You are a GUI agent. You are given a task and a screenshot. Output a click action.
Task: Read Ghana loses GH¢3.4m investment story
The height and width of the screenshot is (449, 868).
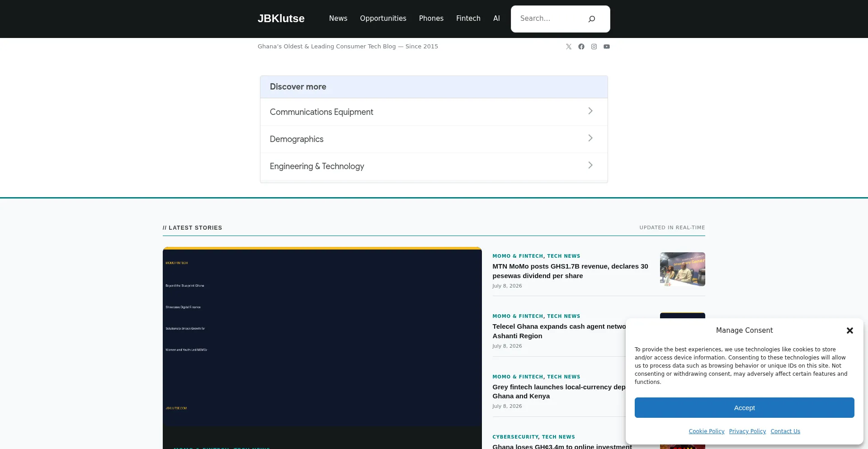coord(562,446)
